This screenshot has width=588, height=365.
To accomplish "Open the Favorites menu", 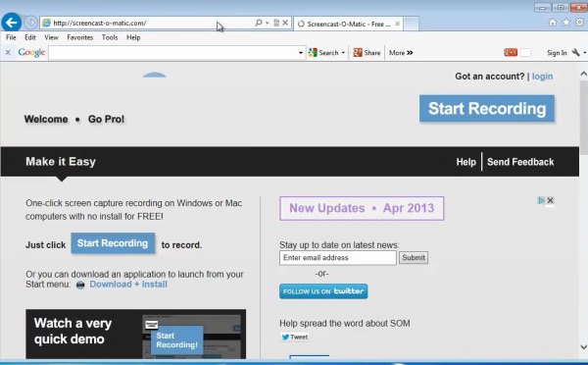I will (80, 37).
